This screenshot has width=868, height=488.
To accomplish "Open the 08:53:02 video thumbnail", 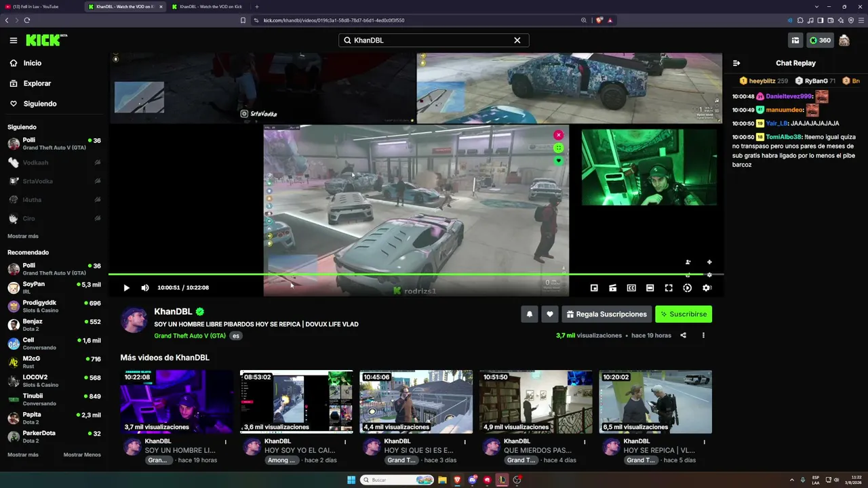I will tap(296, 402).
